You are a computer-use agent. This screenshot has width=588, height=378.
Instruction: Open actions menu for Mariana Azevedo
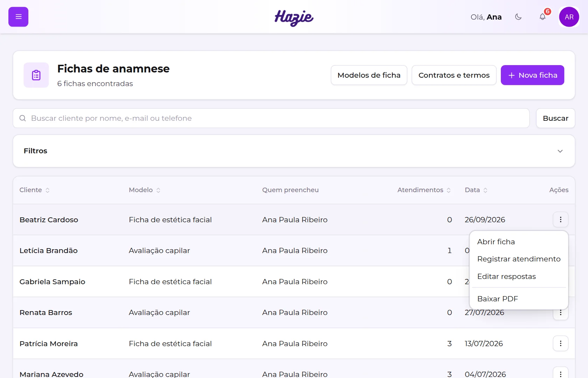coord(560,373)
